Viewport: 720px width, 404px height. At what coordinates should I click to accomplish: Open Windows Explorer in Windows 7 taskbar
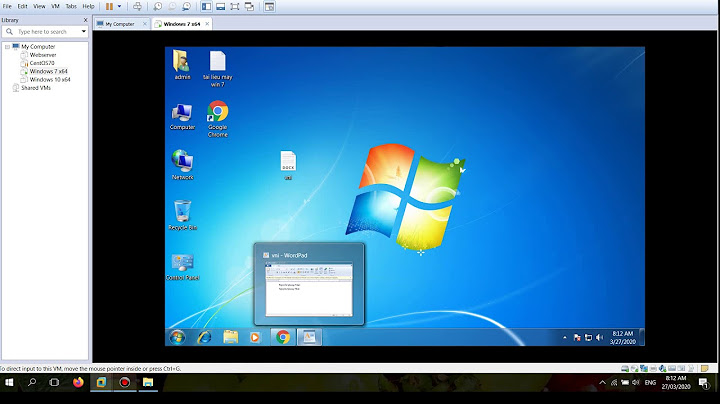[x=231, y=337]
